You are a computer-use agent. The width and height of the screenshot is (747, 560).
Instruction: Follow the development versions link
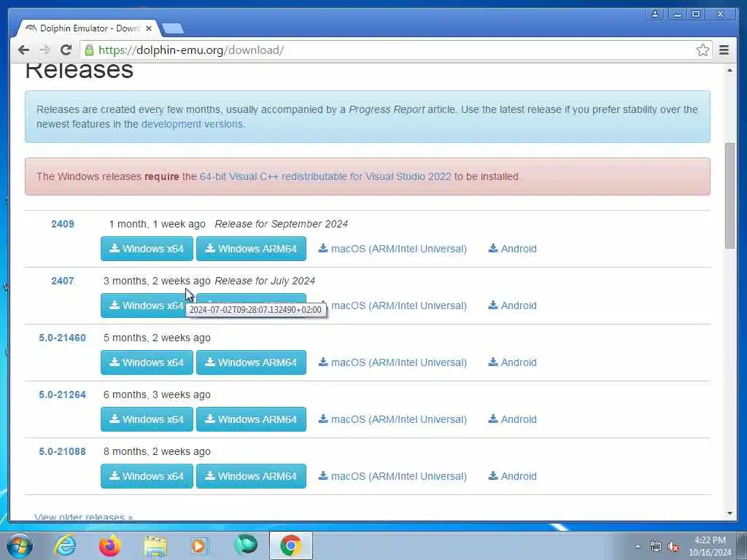[193, 124]
